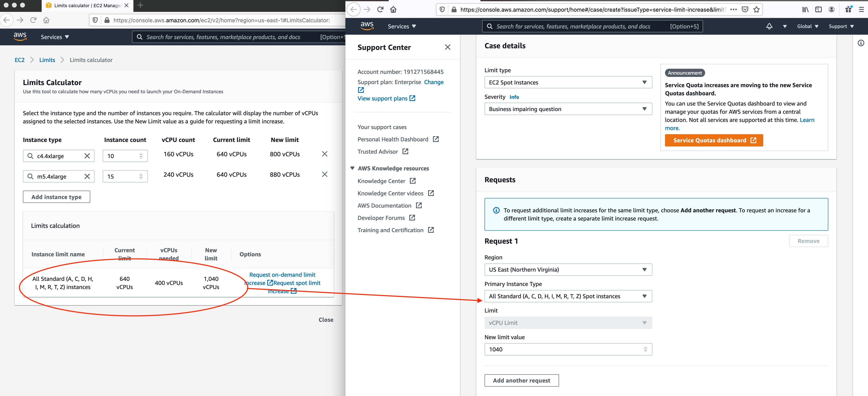Screen dimensions: 868x396
Task: Open the Firefox hamburger menu
Action: click(x=861, y=9)
